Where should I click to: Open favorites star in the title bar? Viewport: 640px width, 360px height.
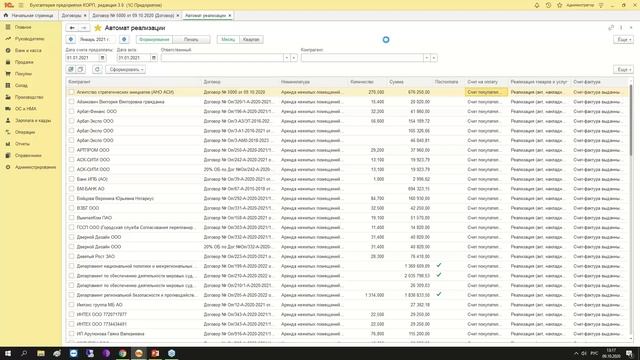560,5
